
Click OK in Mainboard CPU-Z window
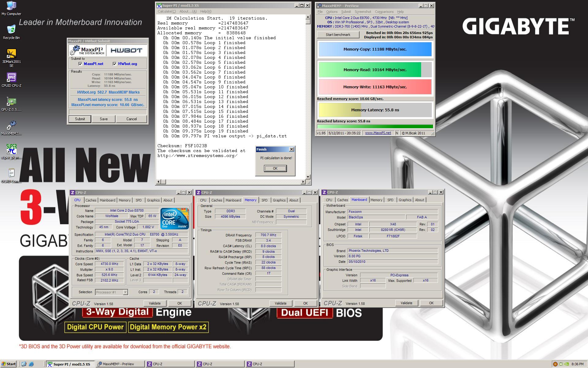tap(431, 303)
